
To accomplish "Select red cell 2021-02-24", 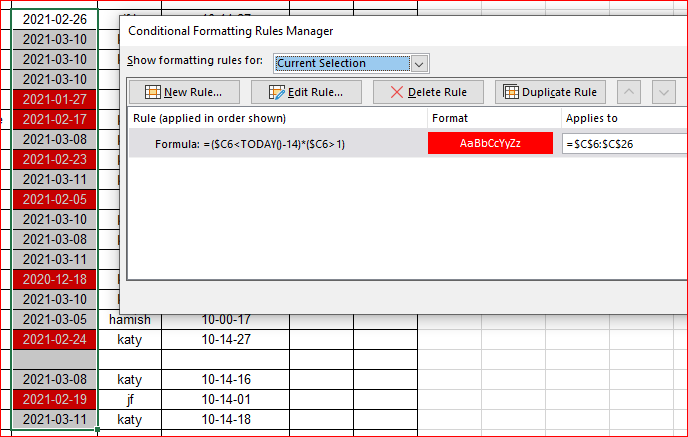I will click(x=55, y=339).
